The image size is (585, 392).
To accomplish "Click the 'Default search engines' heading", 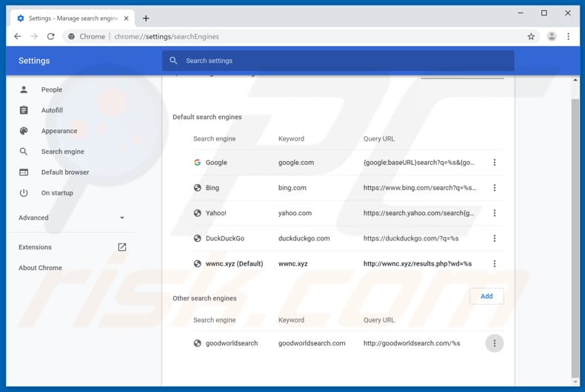I will 207,117.
